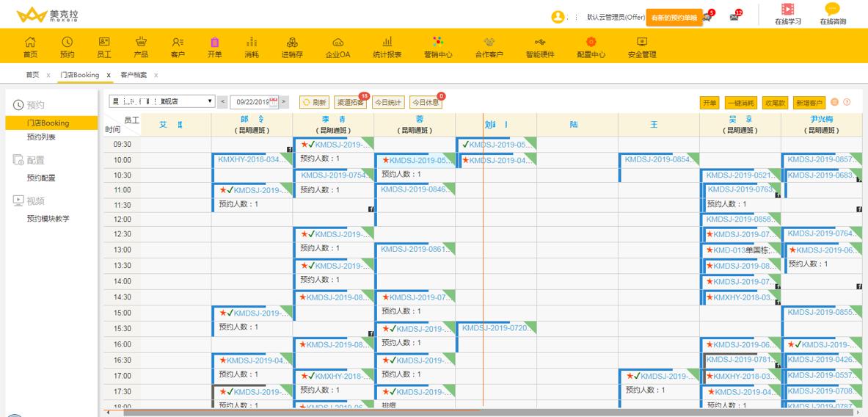The height and width of the screenshot is (417, 868).
Task: Switch to the 客户档案 tab
Action: tap(134, 75)
